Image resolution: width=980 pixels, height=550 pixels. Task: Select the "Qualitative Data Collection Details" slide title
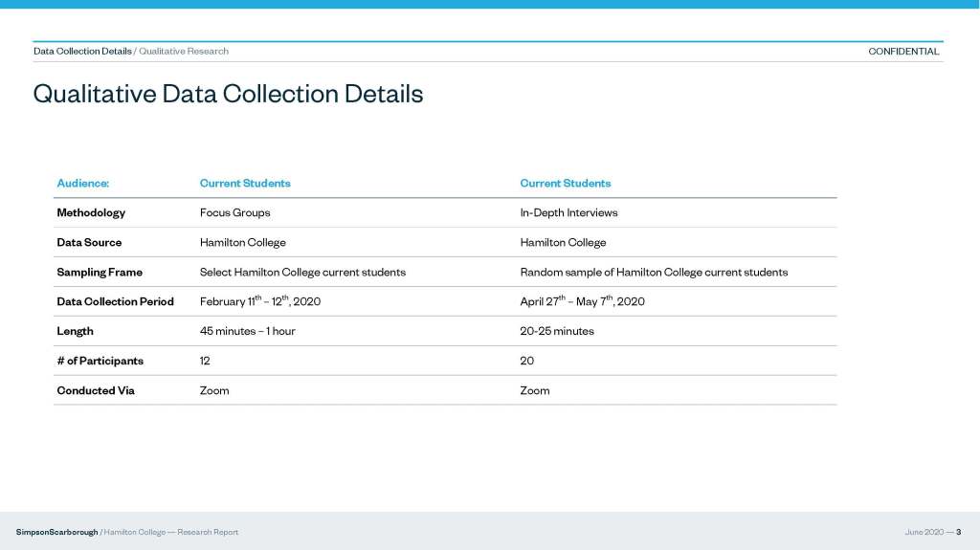(x=228, y=94)
